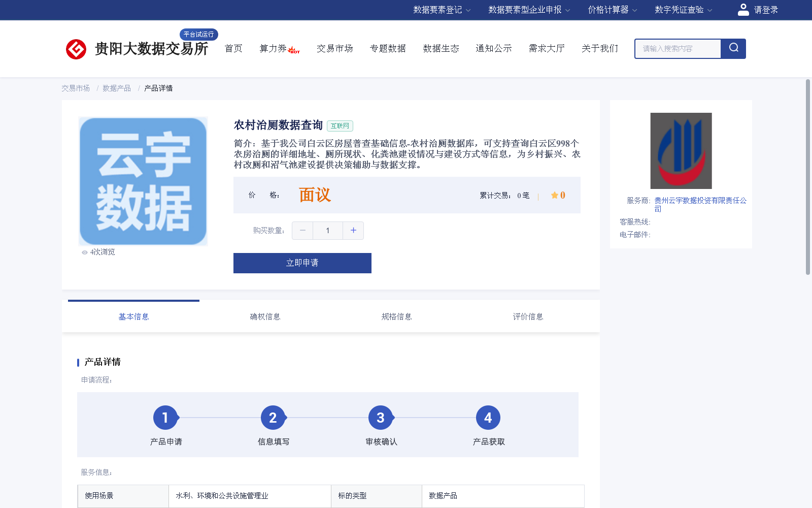The height and width of the screenshot is (508, 812).
Task: Go to 交易市场 breadcrumb
Action: [76, 88]
